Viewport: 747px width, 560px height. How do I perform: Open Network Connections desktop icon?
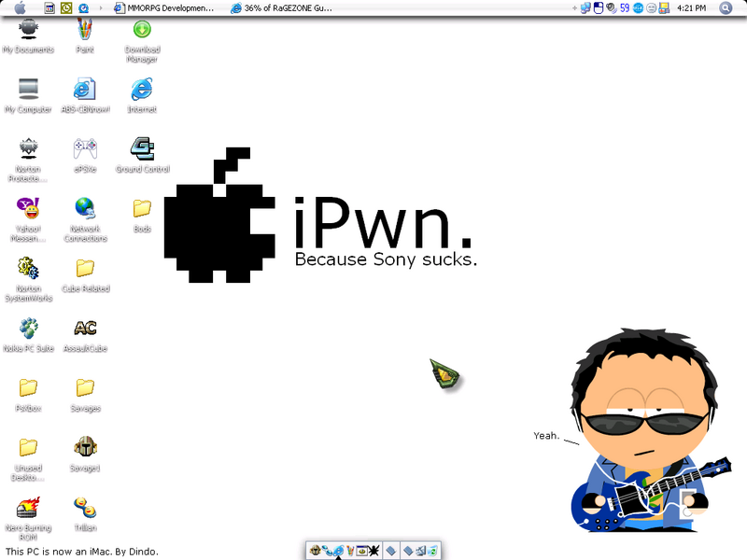(85, 219)
